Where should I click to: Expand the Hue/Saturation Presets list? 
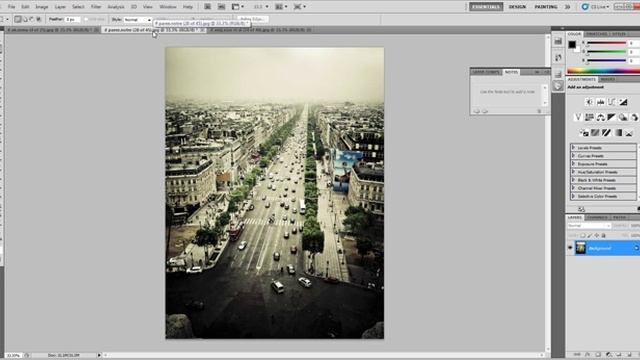(573, 172)
